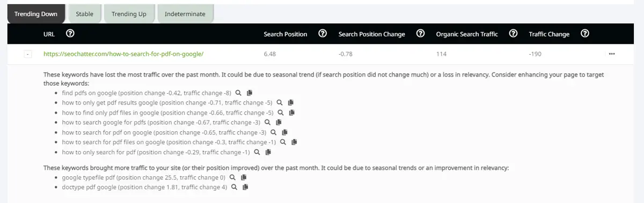Show help for Search Position Change column
The width and height of the screenshot is (644, 203).
421,34
